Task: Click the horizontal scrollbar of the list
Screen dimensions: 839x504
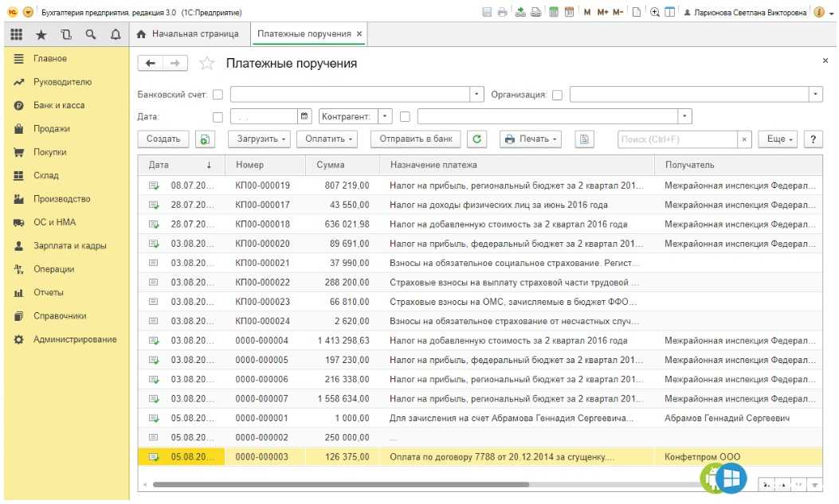Action: pyautogui.click(x=341, y=485)
